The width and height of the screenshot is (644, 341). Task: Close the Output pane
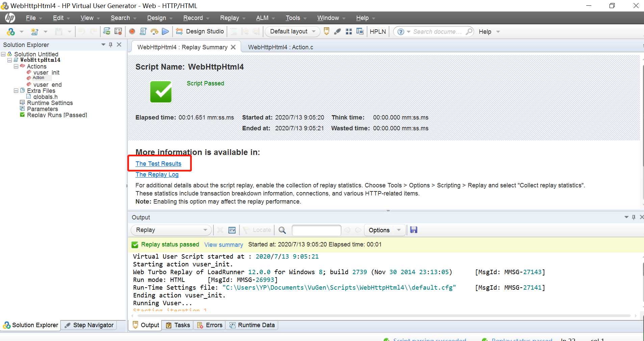641,217
